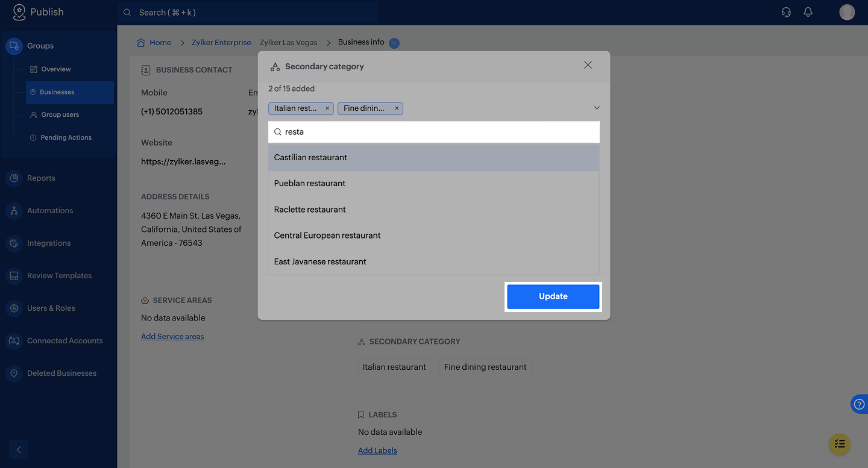Image resolution: width=868 pixels, height=468 pixels.
Task: Remove the Fine dining tag
Action: coord(397,108)
